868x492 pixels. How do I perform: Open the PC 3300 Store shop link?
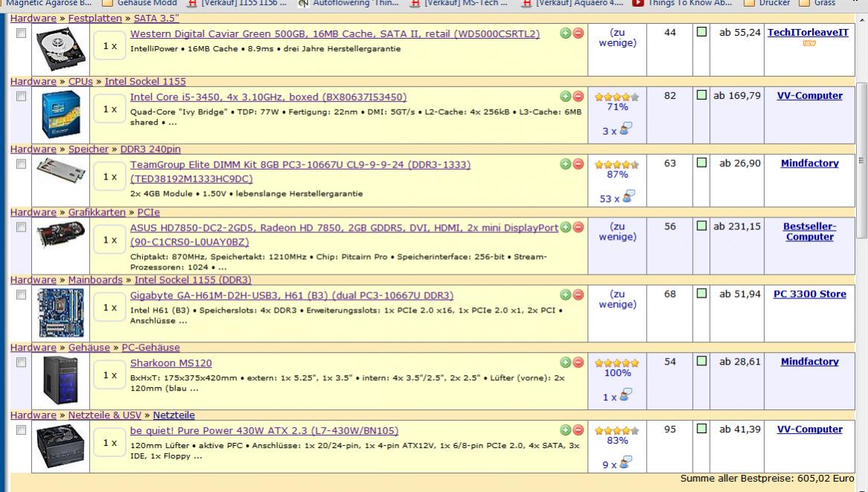tap(809, 294)
